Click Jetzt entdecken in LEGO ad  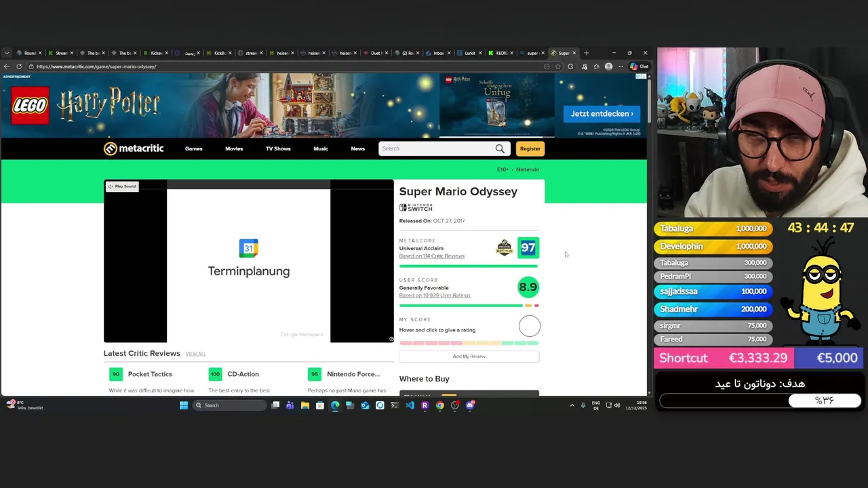click(602, 114)
